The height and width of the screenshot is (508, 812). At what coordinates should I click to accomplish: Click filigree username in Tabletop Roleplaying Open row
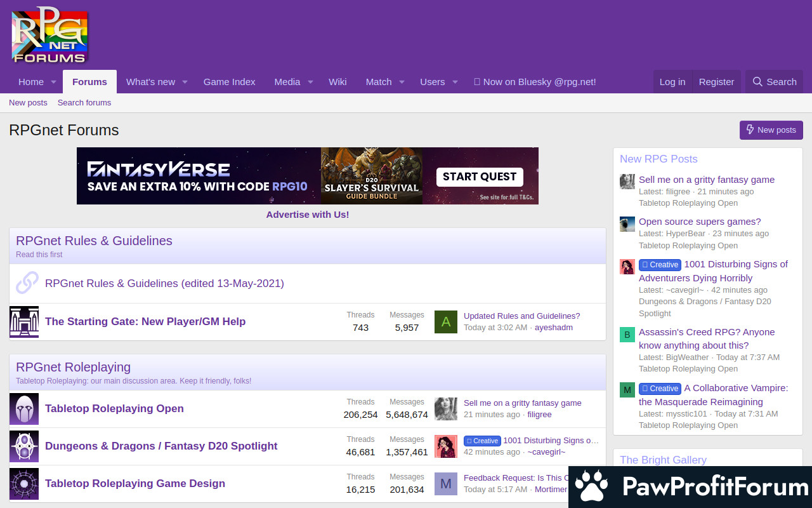pos(540,415)
